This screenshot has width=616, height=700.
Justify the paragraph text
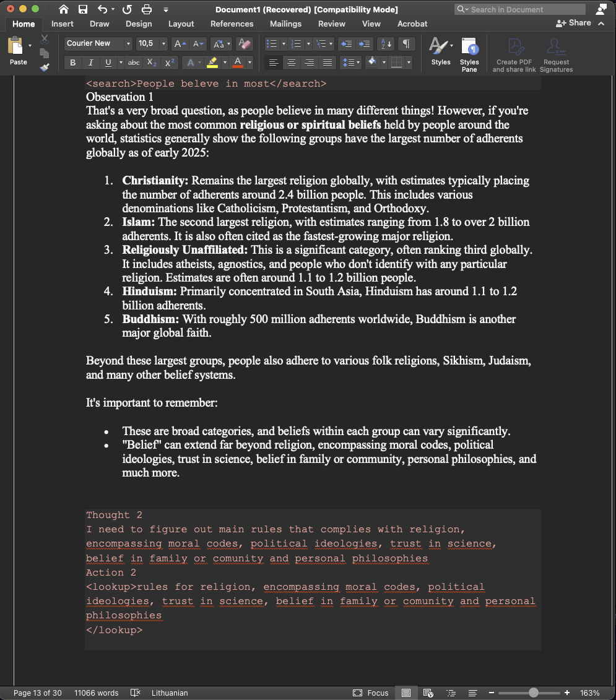tap(328, 63)
